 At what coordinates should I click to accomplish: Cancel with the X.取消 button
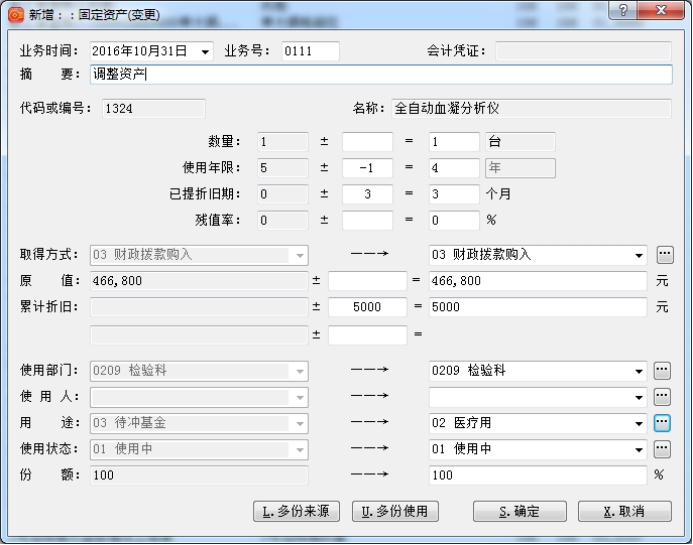[625, 511]
